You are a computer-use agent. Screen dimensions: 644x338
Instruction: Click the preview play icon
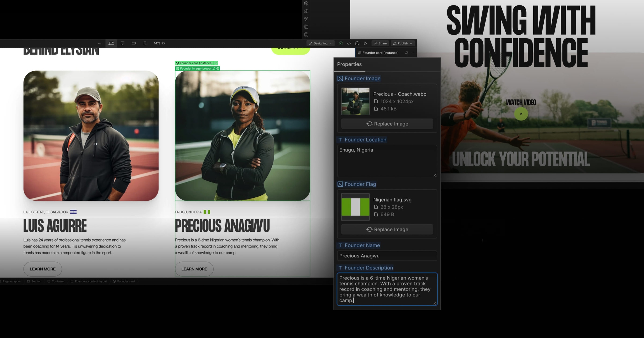coord(365,43)
